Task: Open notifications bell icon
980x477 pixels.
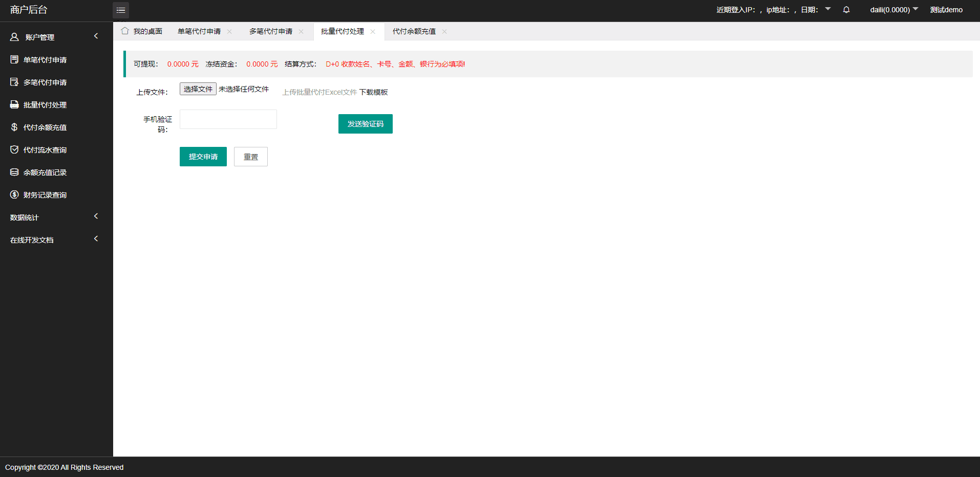Action: [846, 10]
